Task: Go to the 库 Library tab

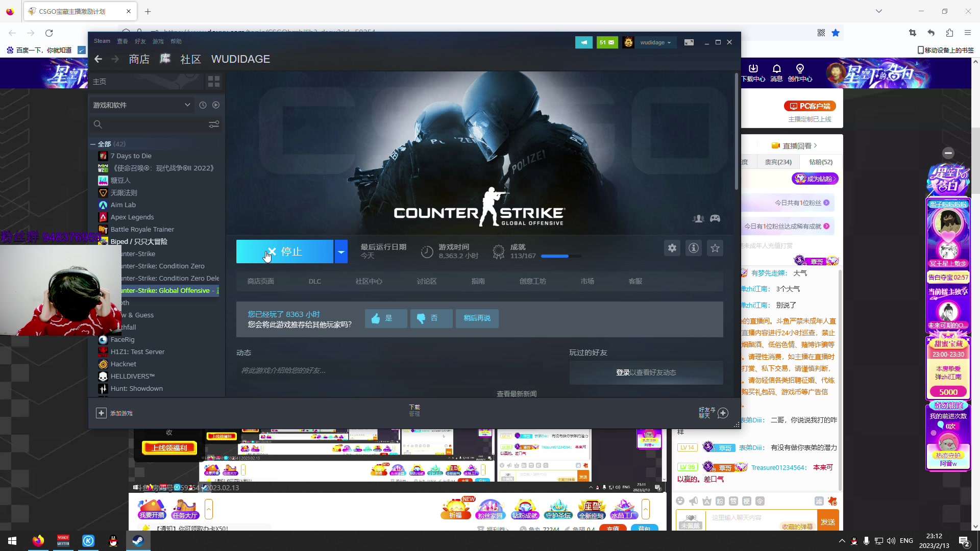Action: (x=165, y=59)
